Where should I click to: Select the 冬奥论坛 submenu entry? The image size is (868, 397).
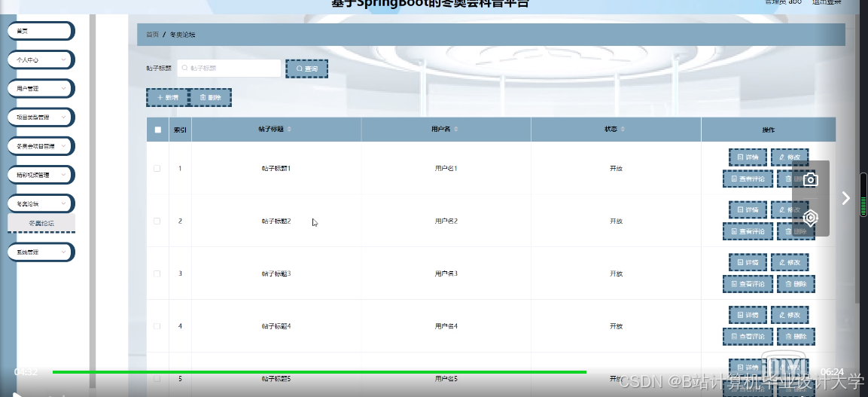[x=41, y=223]
